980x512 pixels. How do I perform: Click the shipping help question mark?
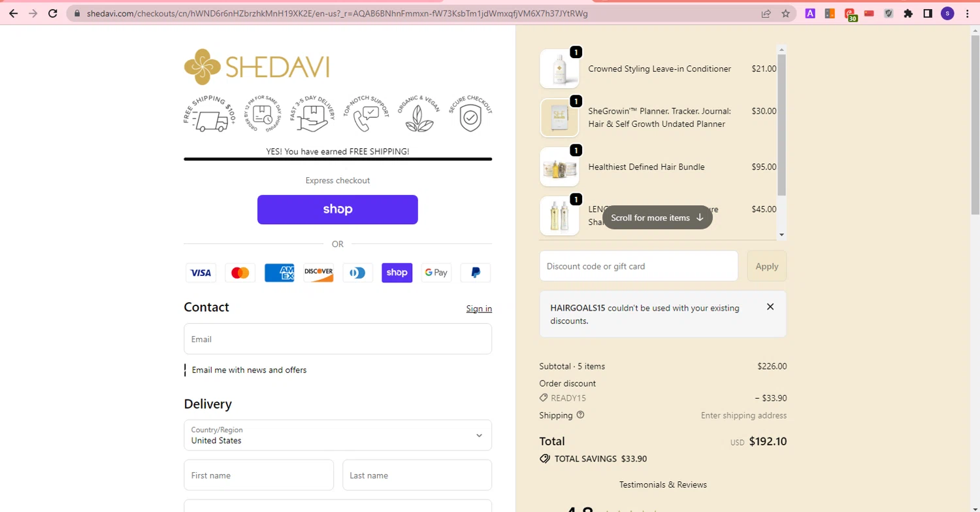pos(580,415)
